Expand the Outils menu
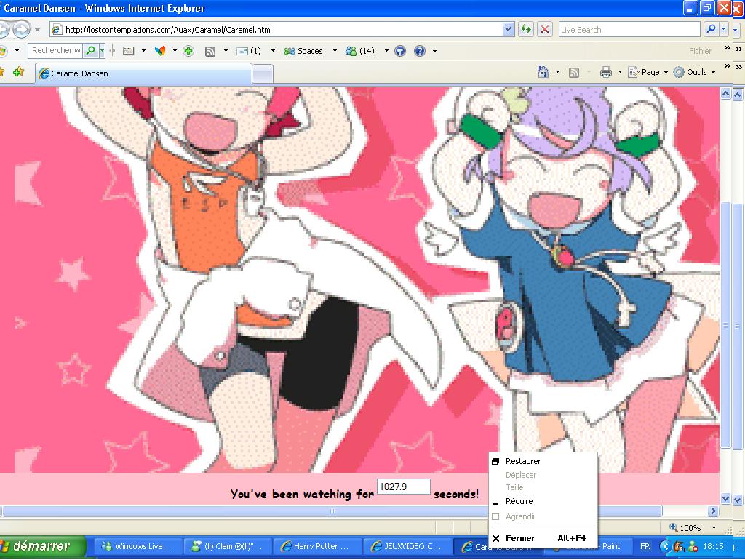The image size is (745, 560). [695, 72]
